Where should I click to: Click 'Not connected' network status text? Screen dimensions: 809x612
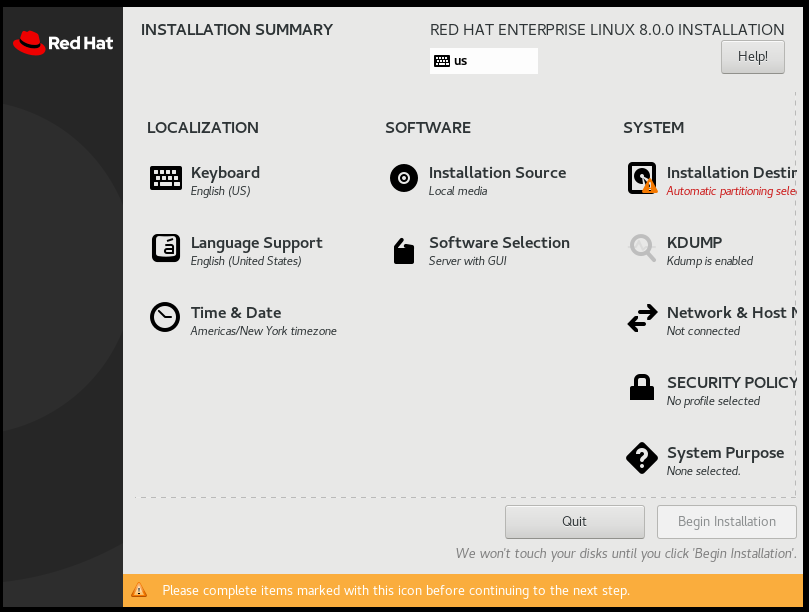coord(705,331)
